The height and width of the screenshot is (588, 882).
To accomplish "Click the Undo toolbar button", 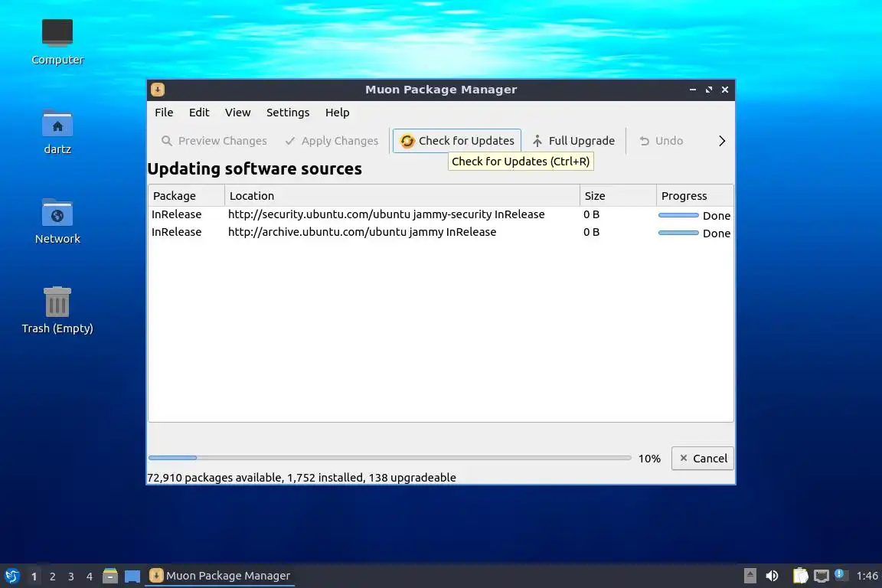I will [661, 141].
